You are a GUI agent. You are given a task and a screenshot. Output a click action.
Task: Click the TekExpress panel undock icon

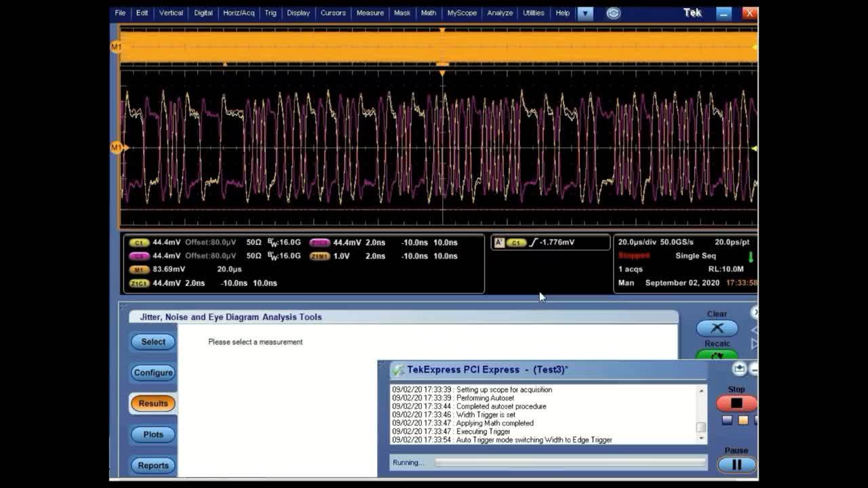(x=739, y=369)
